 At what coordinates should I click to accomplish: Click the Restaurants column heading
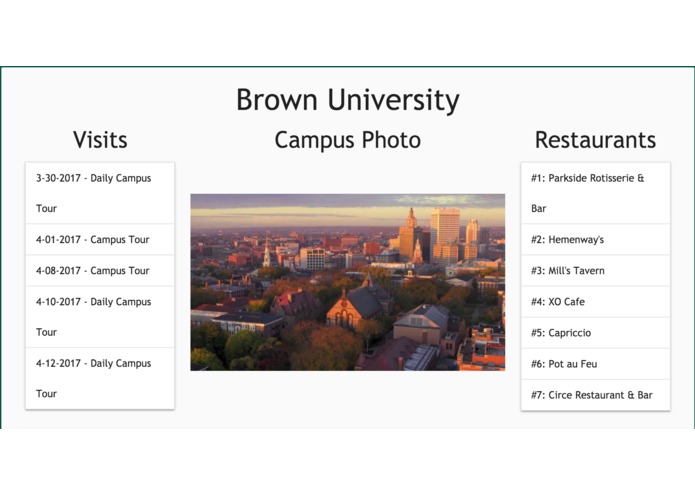tap(595, 140)
